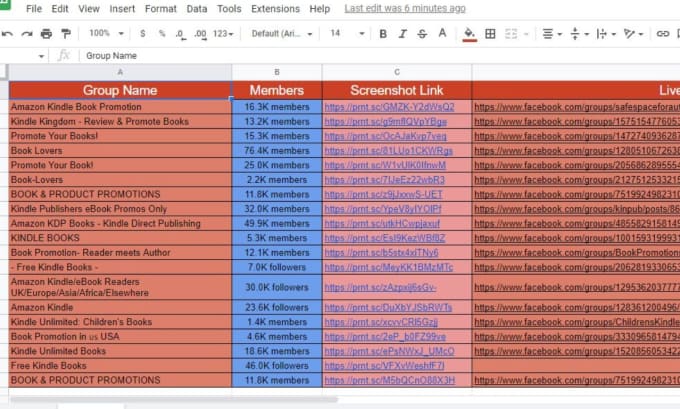This screenshot has width=680, height=409.
Task: Select cell 'Book Promotion- Reader meets Author'
Action: (x=120, y=252)
